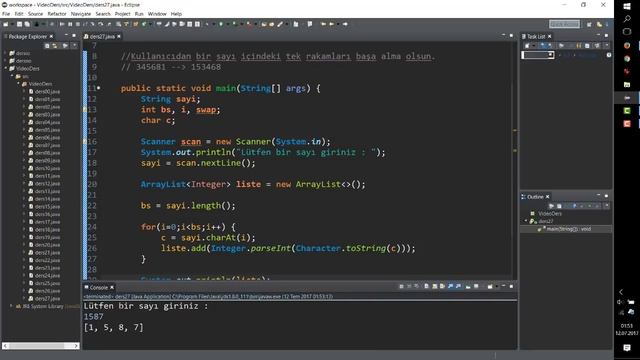This screenshot has width=640, height=360.
Task: Click the New file toolbar icon
Action: tap(6, 24)
